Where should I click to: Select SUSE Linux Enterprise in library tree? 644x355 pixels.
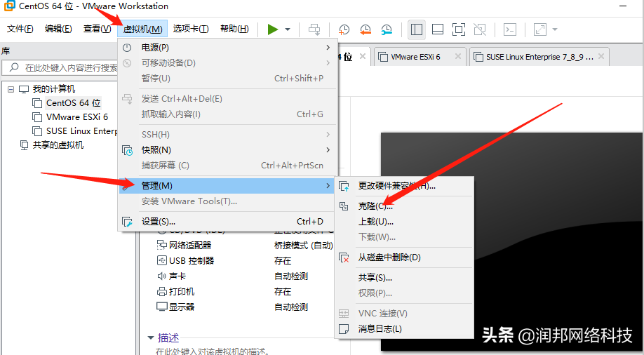81,131
